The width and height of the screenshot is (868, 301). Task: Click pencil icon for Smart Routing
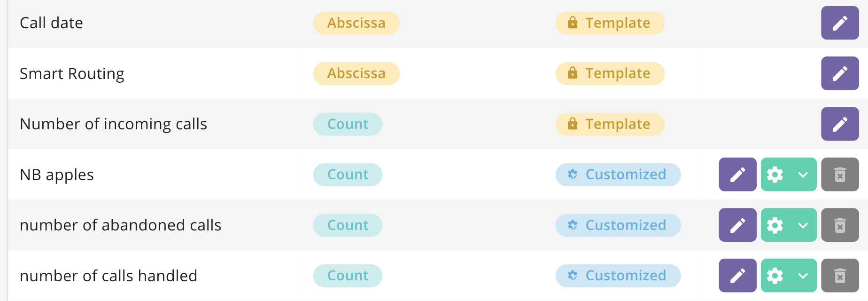coord(840,73)
